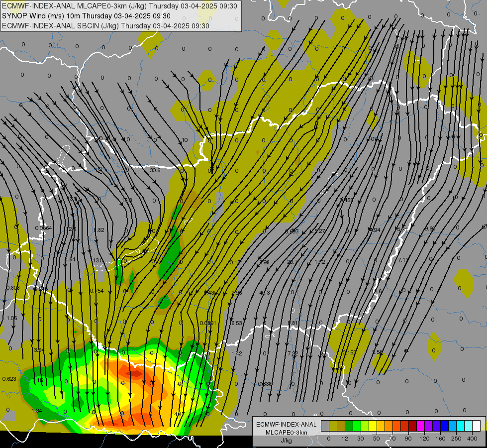Select the magenta legend swatch
The height and width of the screenshot is (448, 487).
[420, 426]
